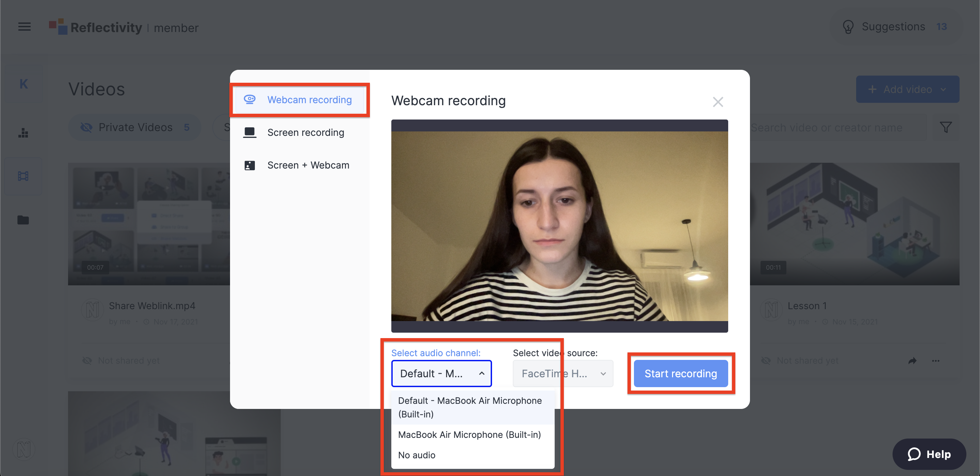The height and width of the screenshot is (476, 980).
Task: Click the Screen recording icon
Action: [x=249, y=132]
